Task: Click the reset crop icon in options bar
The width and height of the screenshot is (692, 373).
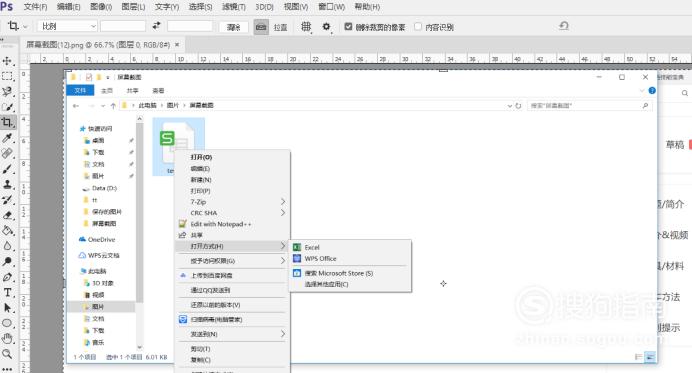Action: pyautogui.click(x=564, y=26)
